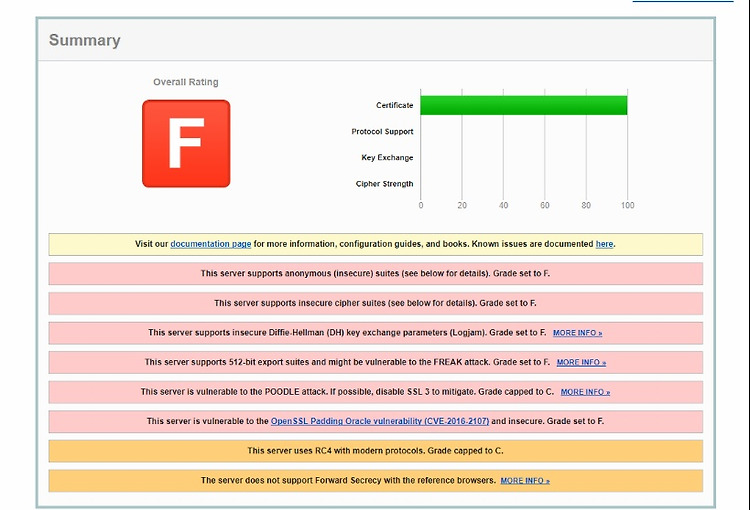This screenshot has width=750, height=510.
Task: Click the anonymous insecure suites warning text
Action: (375, 274)
